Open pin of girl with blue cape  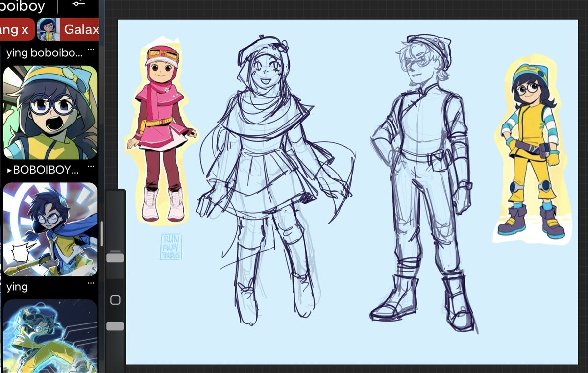point(50,229)
